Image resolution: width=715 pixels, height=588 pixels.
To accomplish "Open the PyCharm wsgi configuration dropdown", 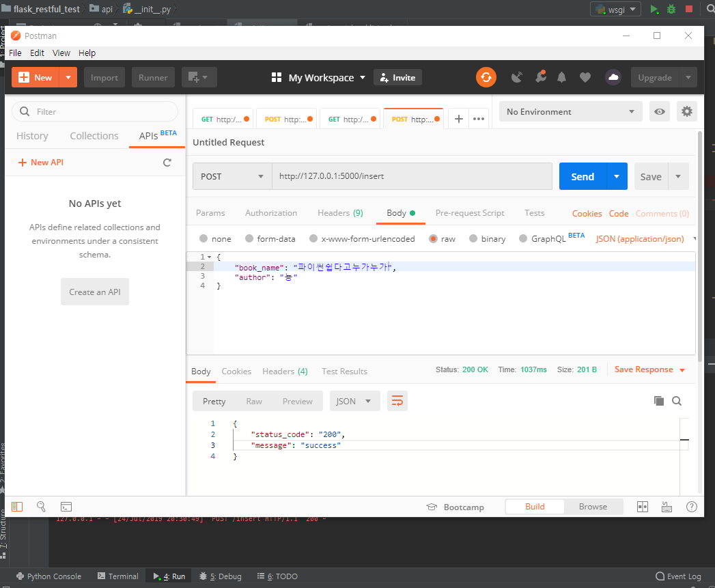I will click(x=615, y=9).
